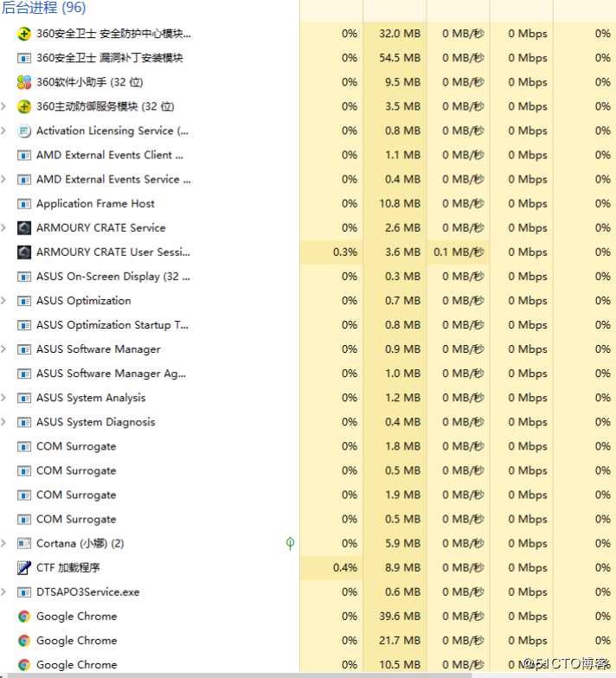Expand the DTSAPO3Service.exe group
Screen dimensions: 616x678
[x=3, y=592]
